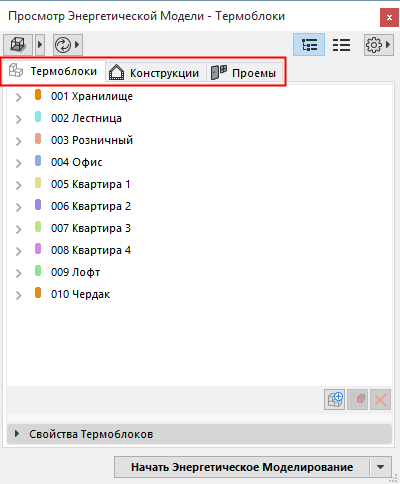Select the 007 Квартира 3 row

(x=199, y=228)
